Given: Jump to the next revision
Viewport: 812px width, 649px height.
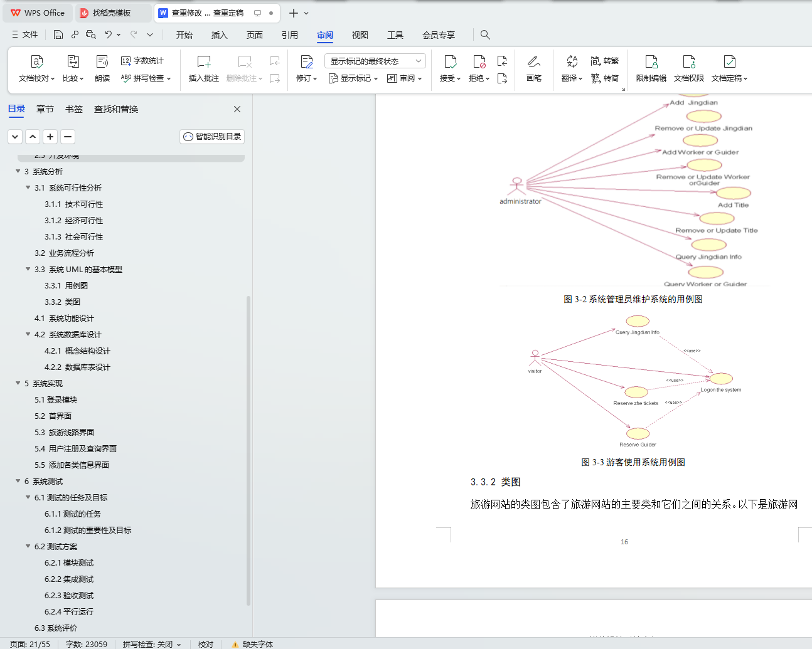Looking at the screenshot, I should coord(502,78).
